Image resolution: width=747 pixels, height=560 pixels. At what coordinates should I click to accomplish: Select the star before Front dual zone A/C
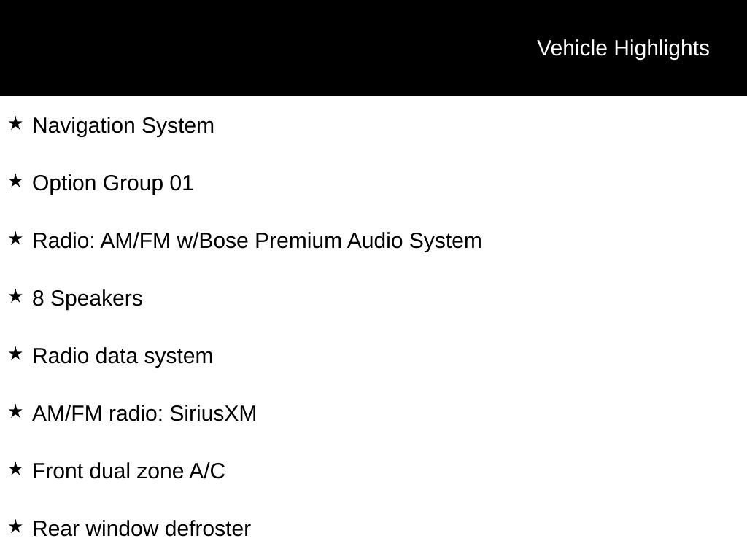coord(15,470)
